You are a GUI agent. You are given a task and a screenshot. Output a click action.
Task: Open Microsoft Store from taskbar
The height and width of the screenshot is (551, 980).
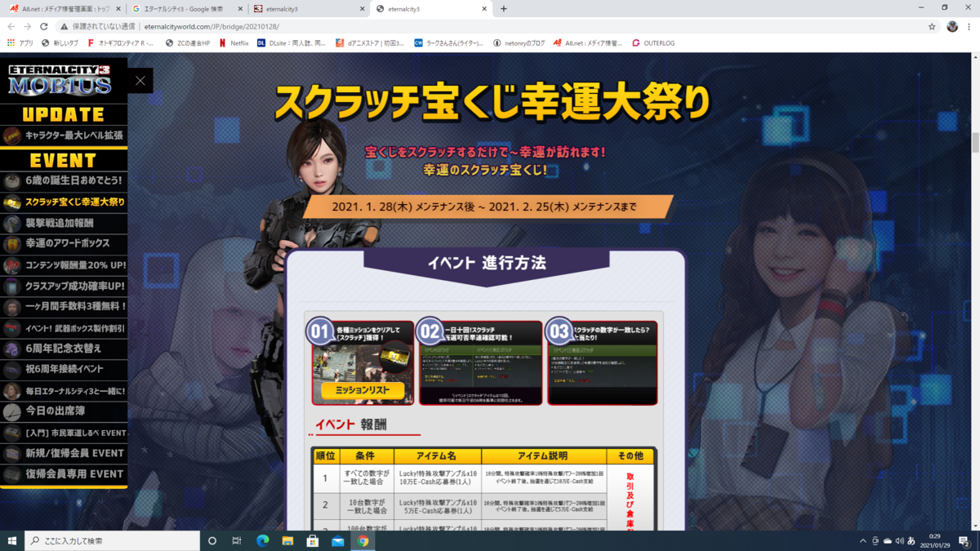[312, 540]
